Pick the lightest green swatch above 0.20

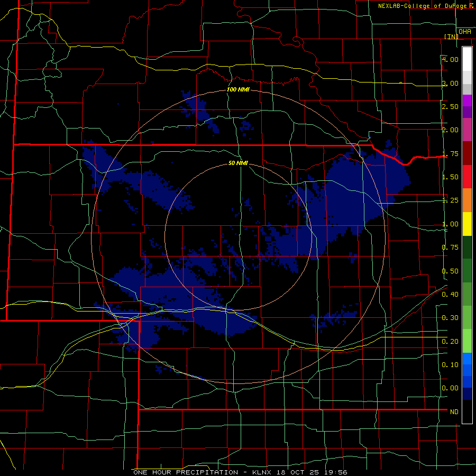click(467, 341)
